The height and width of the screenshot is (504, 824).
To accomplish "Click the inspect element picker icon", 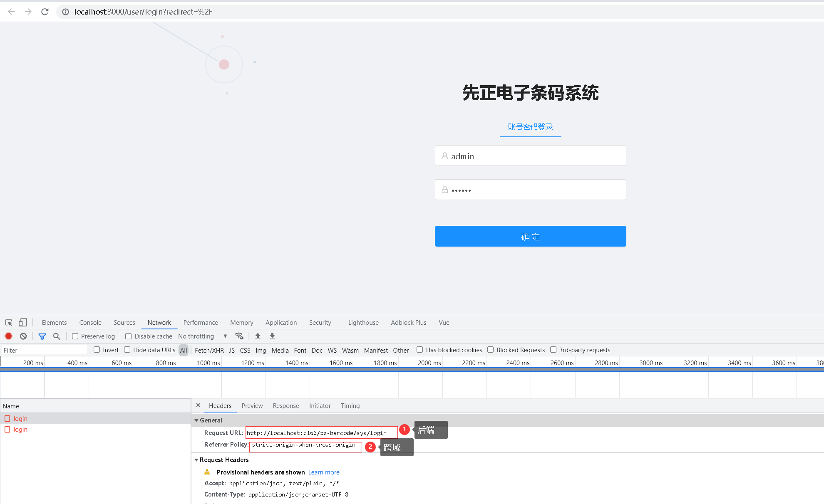I will pos(9,323).
